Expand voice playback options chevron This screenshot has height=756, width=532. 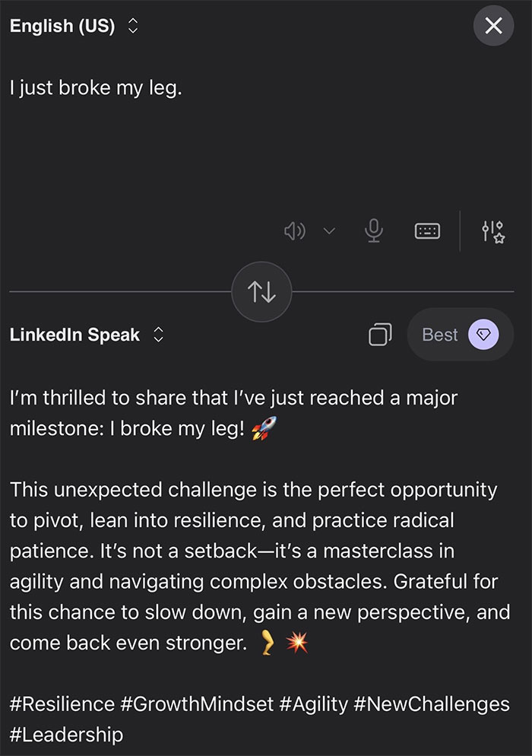click(329, 230)
